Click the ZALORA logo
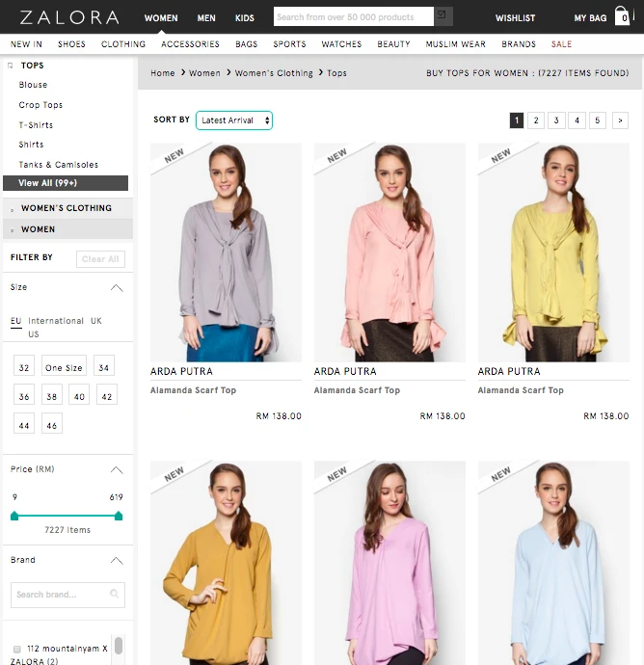644x665 pixels. 69,17
